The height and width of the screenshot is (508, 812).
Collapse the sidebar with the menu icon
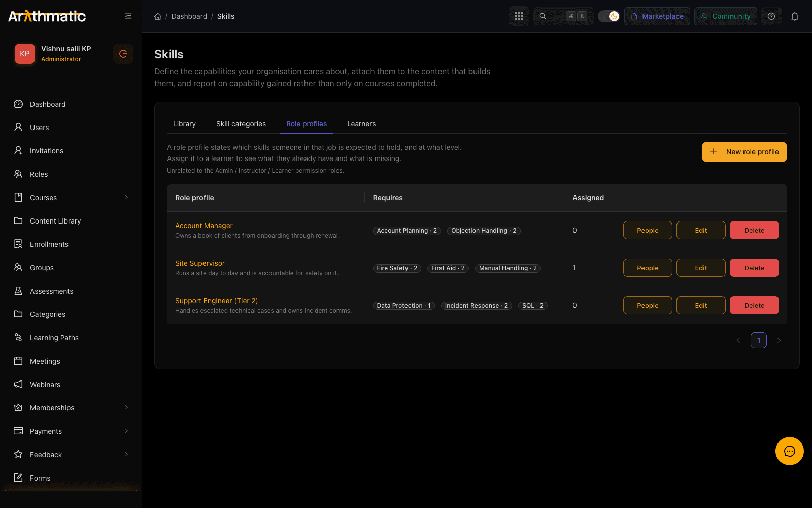(128, 16)
